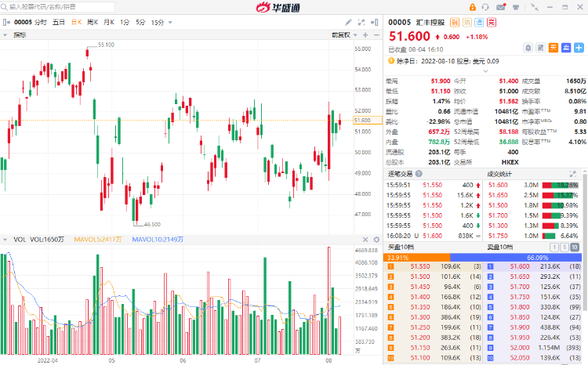Screen dimensions: 588x365
Task: Select 月K monthly candlestick tab
Action: coord(109,23)
